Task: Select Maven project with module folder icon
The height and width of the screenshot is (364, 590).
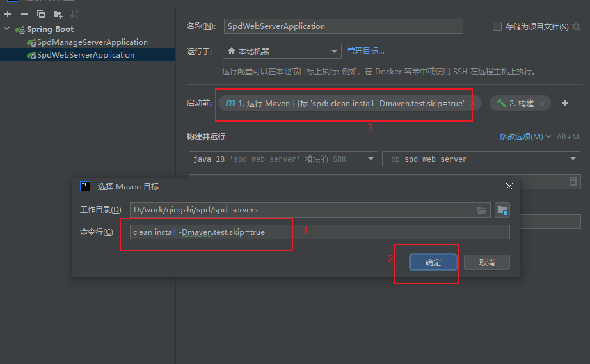Action: click(502, 210)
